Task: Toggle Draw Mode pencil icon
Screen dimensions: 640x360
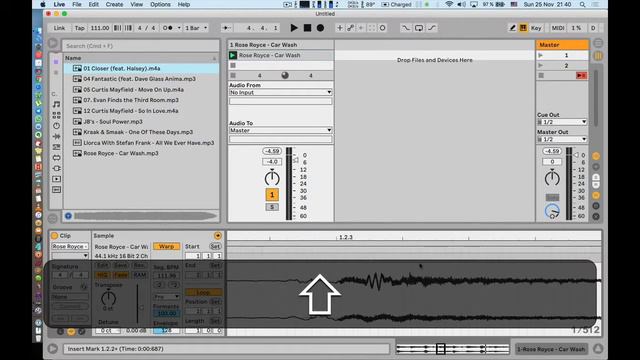Action: pyautogui.click(x=512, y=28)
